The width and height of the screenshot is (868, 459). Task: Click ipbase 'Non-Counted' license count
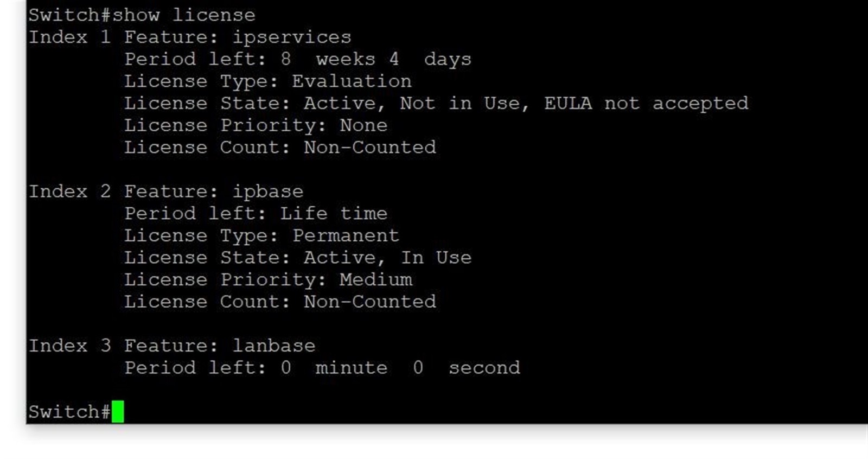click(369, 302)
